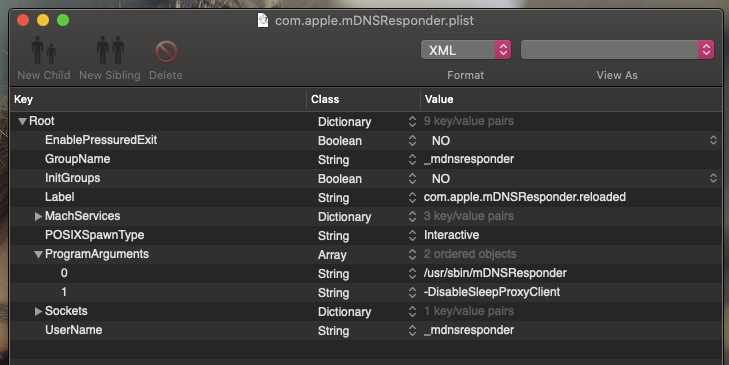This screenshot has width=729, height=365.
Task: Toggle EnablePressuredExit NO value popup
Action: pyautogui.click(x=441, y=141)
